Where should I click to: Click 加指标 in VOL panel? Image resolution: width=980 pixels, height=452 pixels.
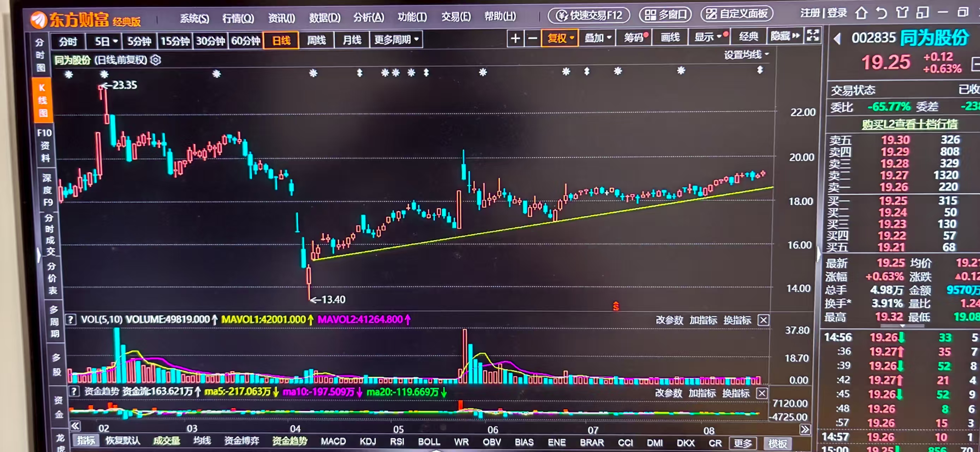click(x=703, y=320)
